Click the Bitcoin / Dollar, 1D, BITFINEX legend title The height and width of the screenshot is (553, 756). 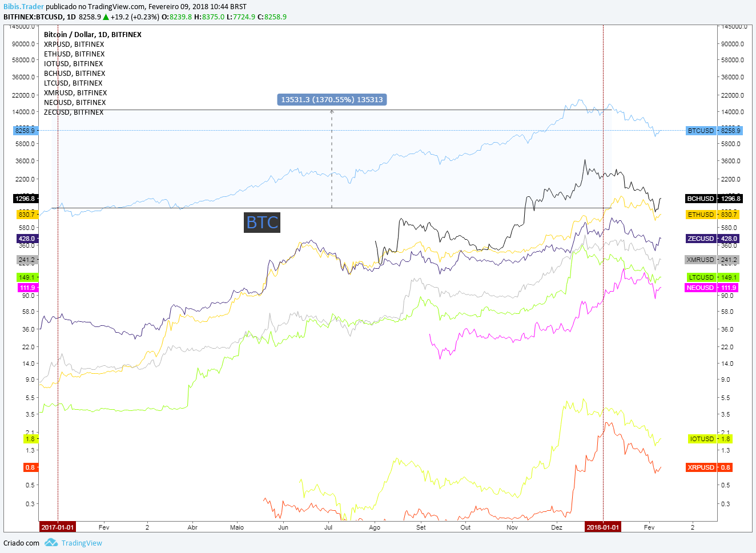[93, 35]
